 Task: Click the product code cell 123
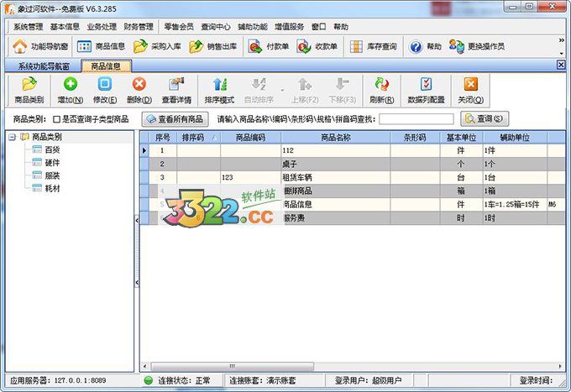[250, 177]
